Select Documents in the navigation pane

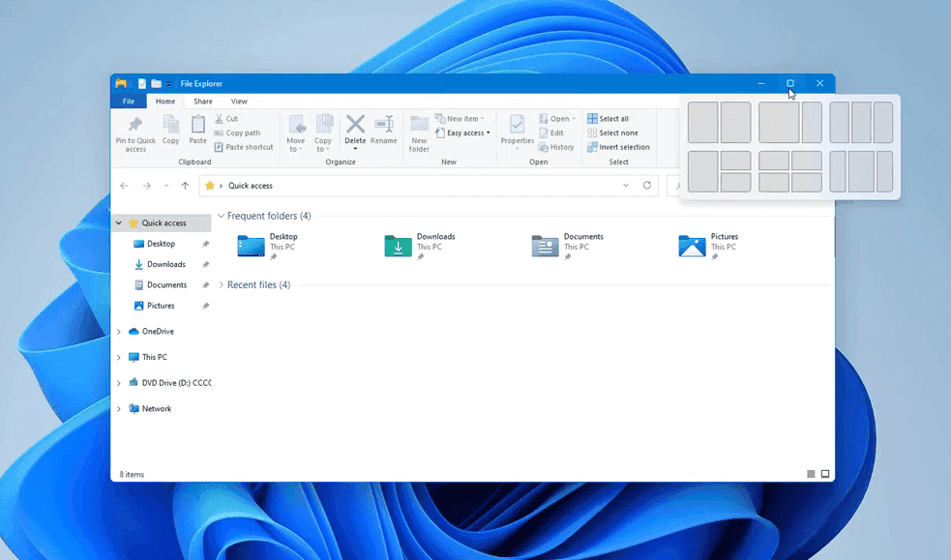166,285
